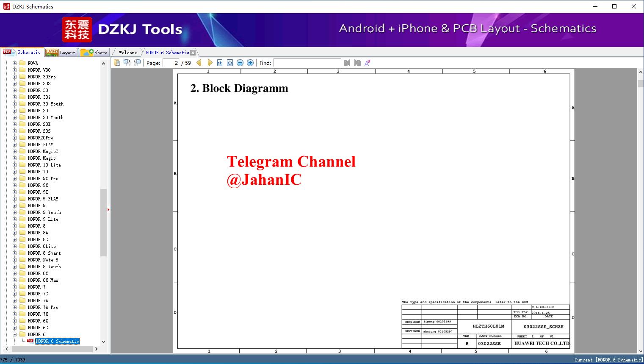The width and height of the screenshot is (644, 364).
Task: Click the fit page icon
Action: click(x=230, y=63)
